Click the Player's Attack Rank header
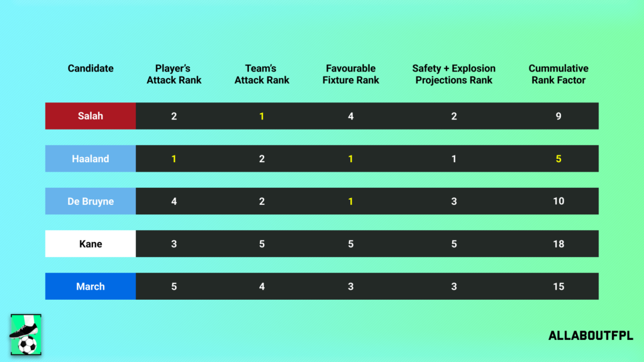The height and width of the screenshot is (362, 644). tap(174, 74)
